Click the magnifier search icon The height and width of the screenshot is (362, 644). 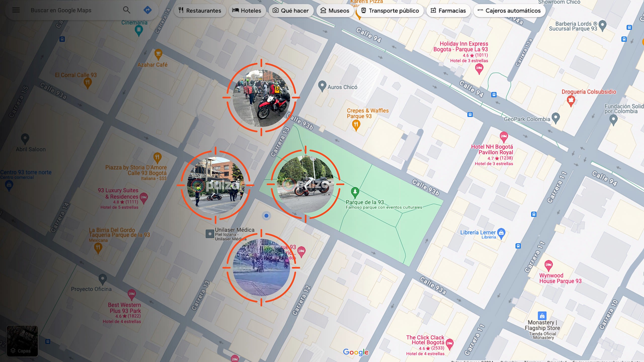[127, 10]
